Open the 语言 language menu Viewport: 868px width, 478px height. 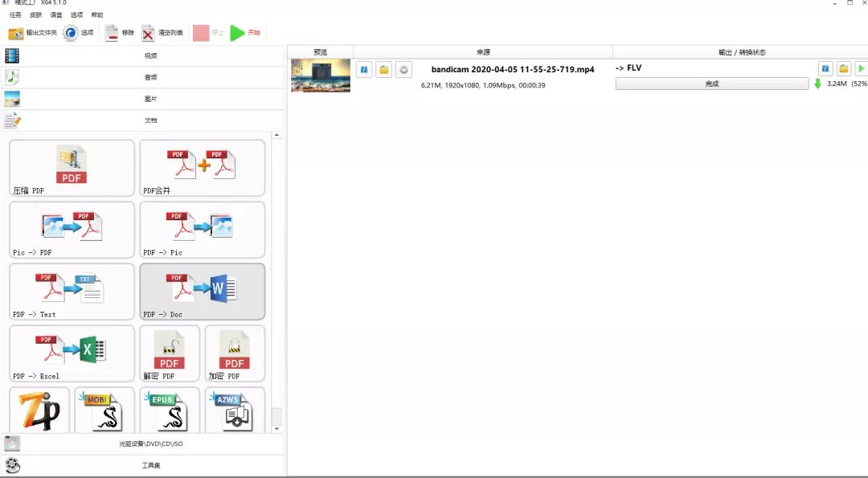56,15
